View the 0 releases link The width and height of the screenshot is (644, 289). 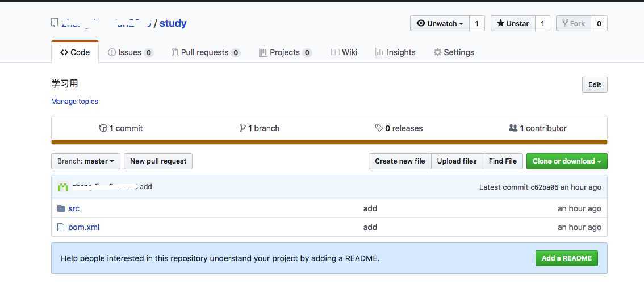coord(399,128)
